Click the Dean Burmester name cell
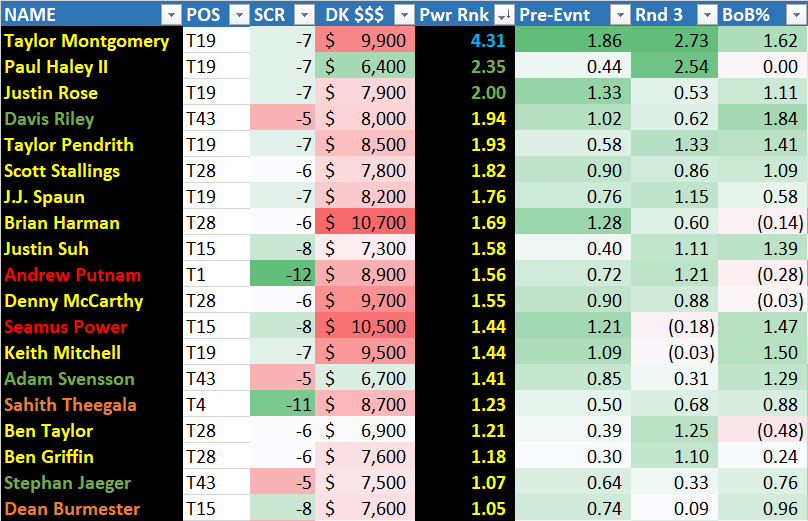The height and width of the screenshot is (521, 808). (x=92, y=508)
